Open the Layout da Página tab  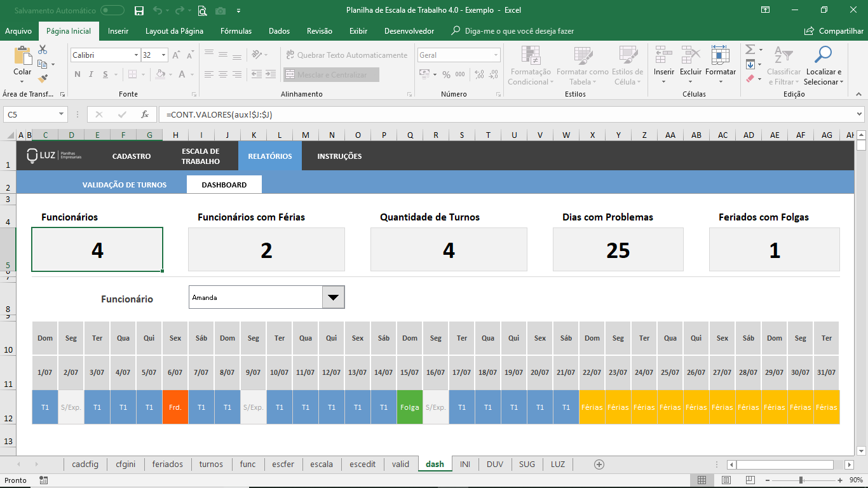pos(174,31)
